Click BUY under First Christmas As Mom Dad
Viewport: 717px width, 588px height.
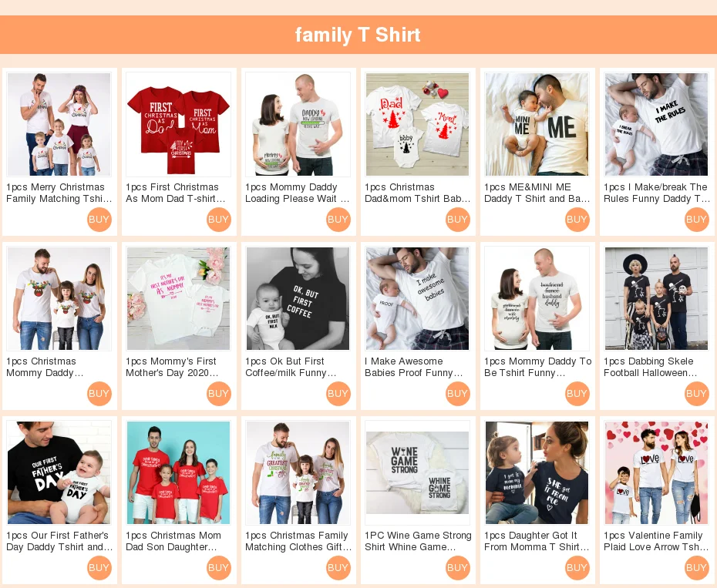219,220
